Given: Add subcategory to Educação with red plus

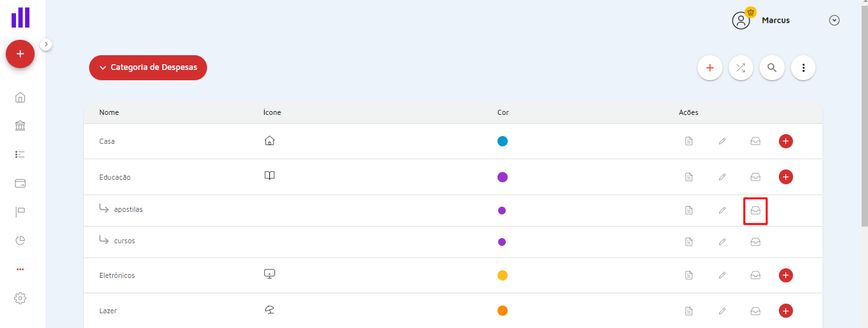Looking at the screenshot, I should coord(786,177).
